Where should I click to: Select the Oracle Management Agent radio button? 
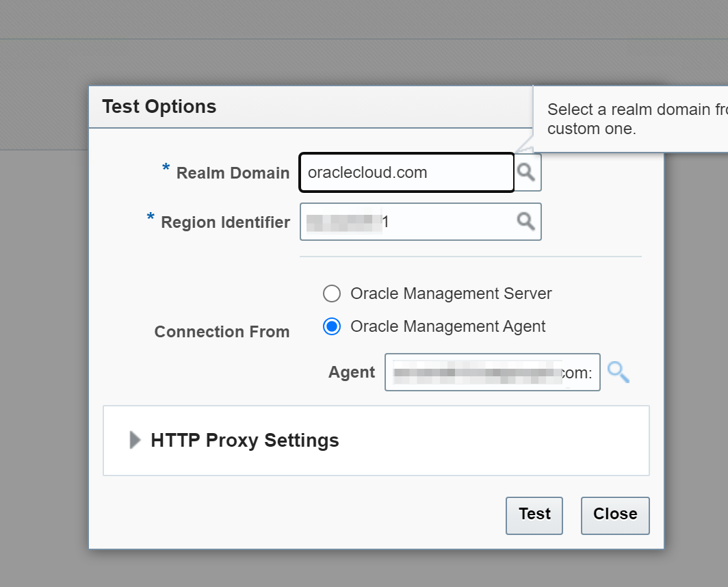(332, 327)
